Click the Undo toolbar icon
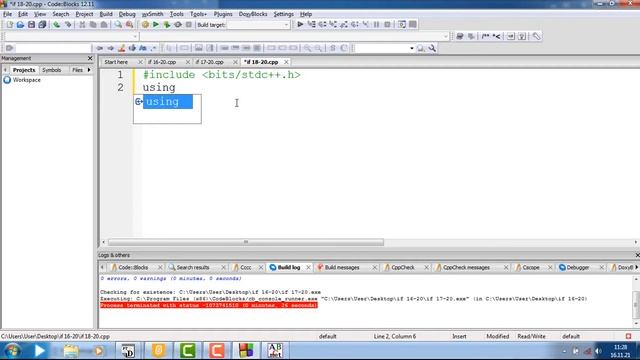This screenshot has height=360, width=640. tap(56, 24)
